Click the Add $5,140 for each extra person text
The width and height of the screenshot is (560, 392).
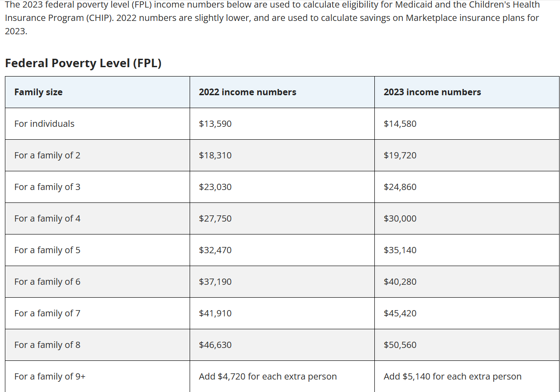(x=452, y=376)
